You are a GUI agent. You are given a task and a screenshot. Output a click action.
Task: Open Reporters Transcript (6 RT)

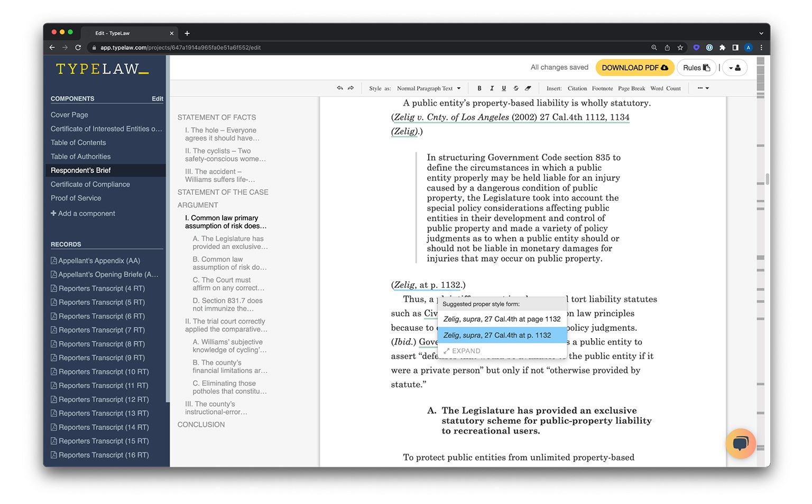tap(98, 316)
